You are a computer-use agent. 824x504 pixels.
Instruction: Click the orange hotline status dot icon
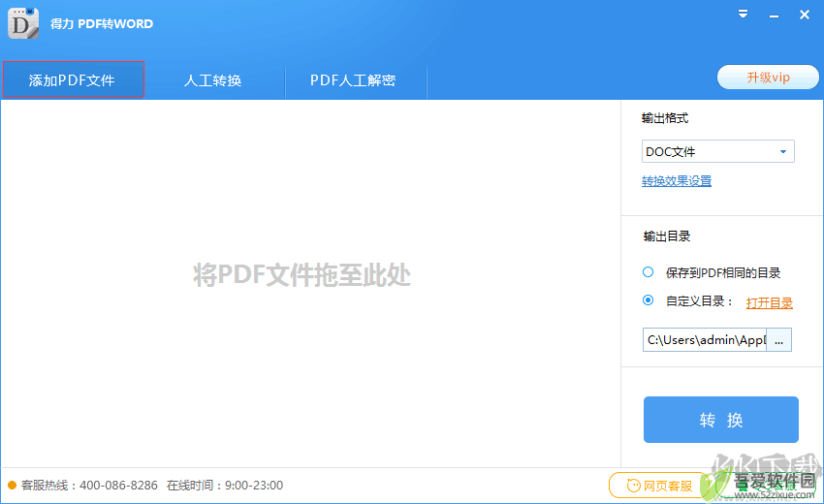click(x=12, y=485)
